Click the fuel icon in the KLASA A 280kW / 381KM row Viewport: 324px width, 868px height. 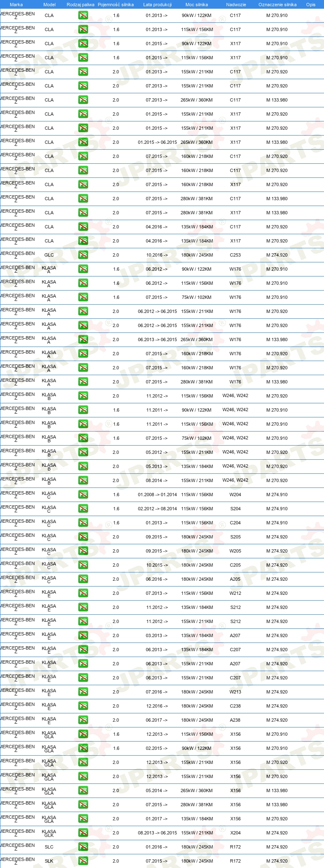(x=83, y=382)
